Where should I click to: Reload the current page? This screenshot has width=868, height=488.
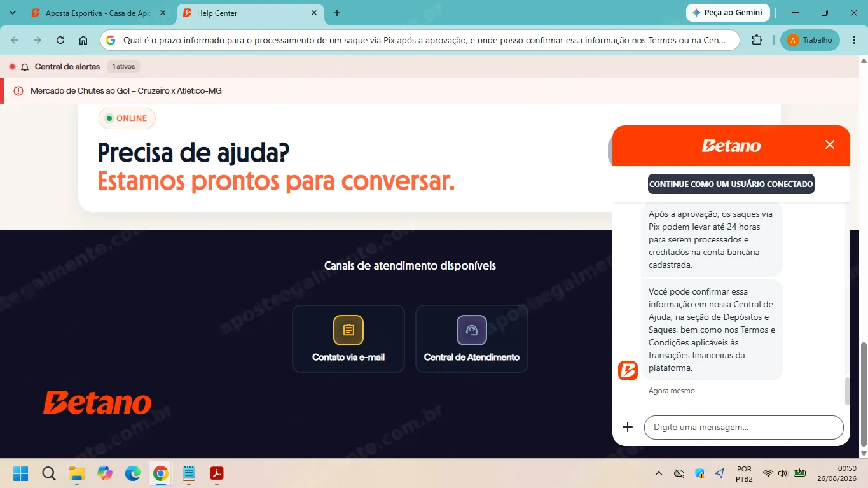pos(60,40)
